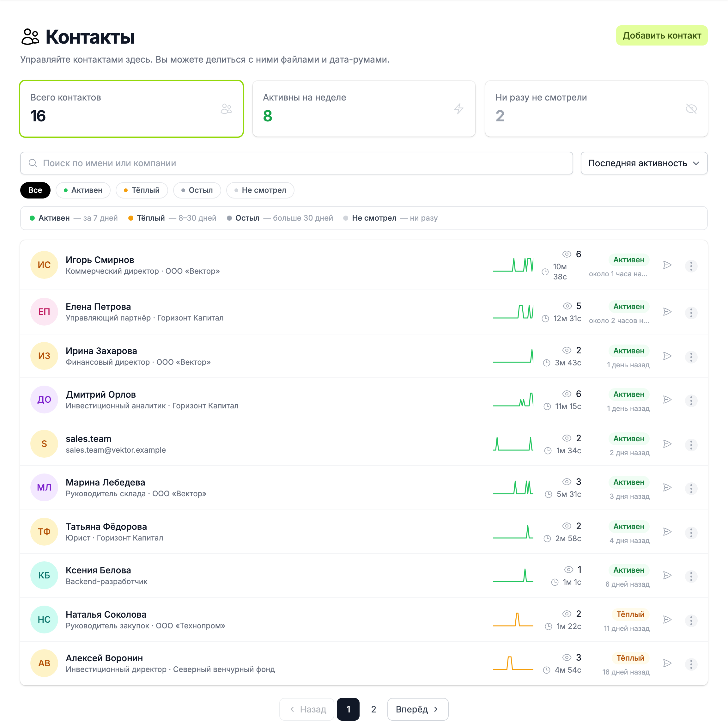Open contact Татьяна Фёдорова
Image resolution: width=728 pixels, height=727 pixels.
point(364,531)
